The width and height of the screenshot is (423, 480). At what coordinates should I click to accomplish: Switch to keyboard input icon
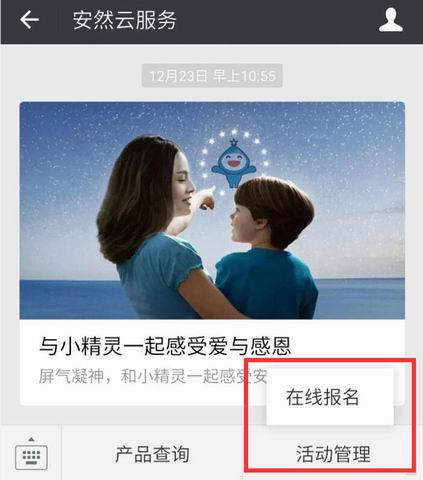(31, 457)
